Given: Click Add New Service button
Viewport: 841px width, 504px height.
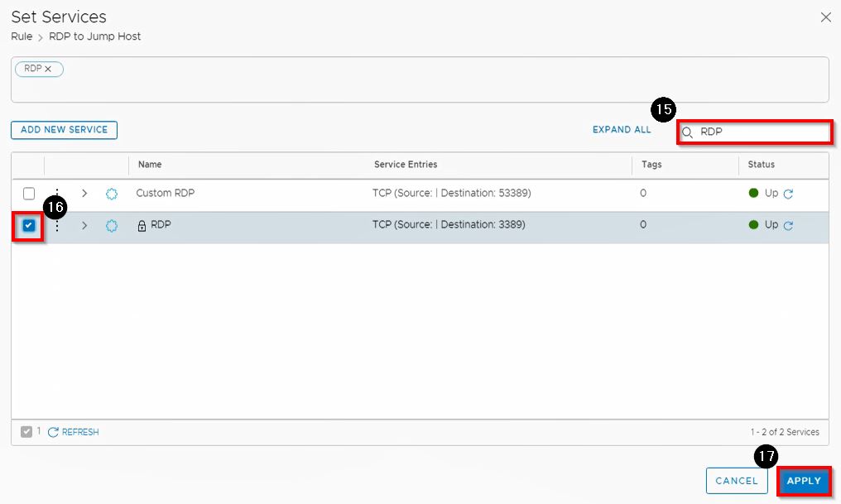Looking at the screenshot, I should coord(65,130).
